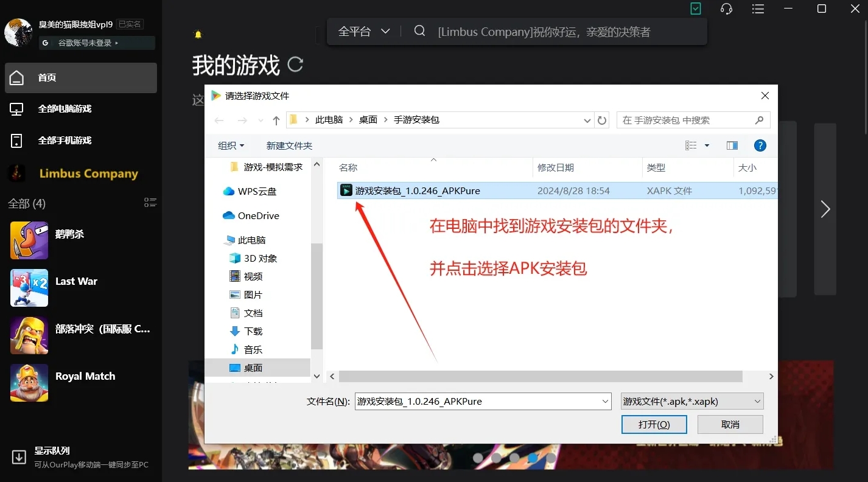Screen dimensions: 868x482
Task: Open the 组织 dropdown menu
Action: point(231,145)
